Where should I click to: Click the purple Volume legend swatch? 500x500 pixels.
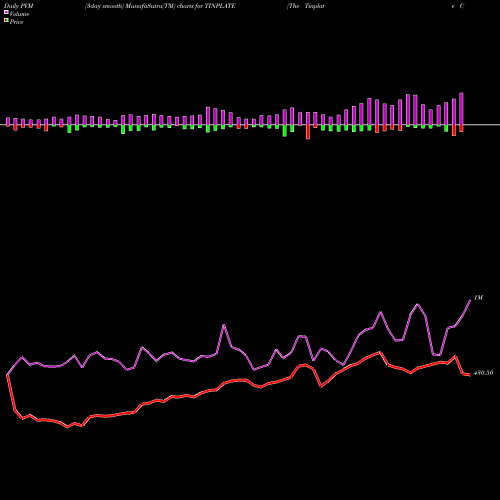[x=6, y=12]
